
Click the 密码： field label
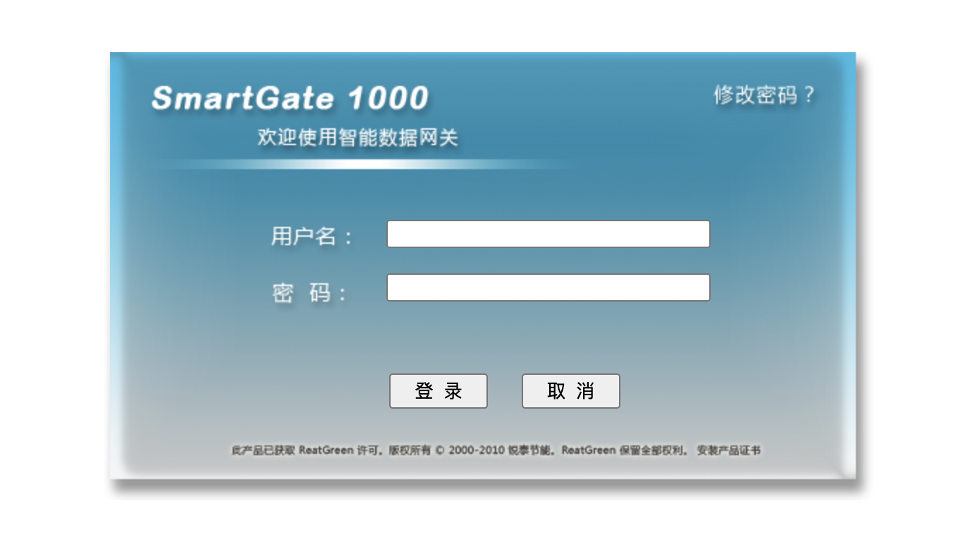click(x=310, y=293)
